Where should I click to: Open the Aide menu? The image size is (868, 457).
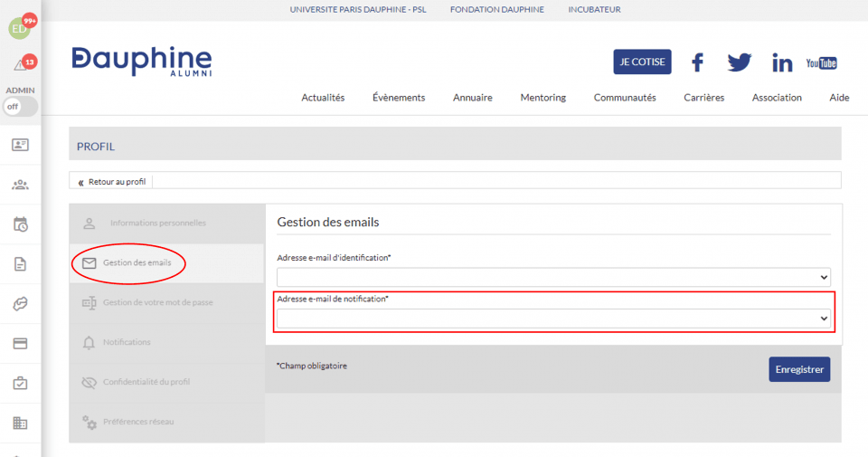839,98
